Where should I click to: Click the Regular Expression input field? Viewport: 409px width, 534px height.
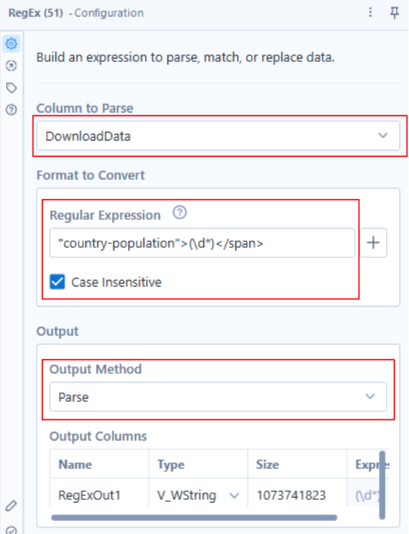point(202,243)
